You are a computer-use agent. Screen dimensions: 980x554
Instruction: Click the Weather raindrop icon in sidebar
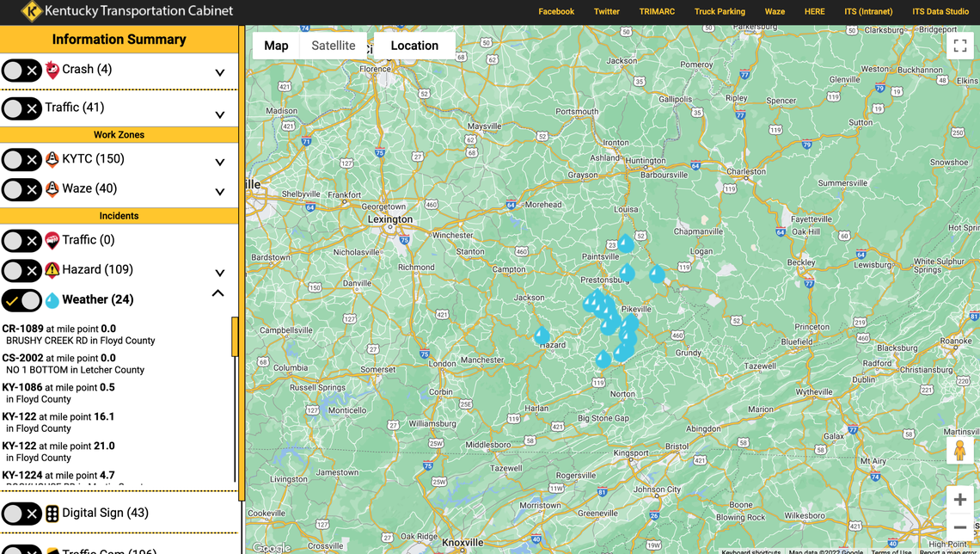(52, 299)
